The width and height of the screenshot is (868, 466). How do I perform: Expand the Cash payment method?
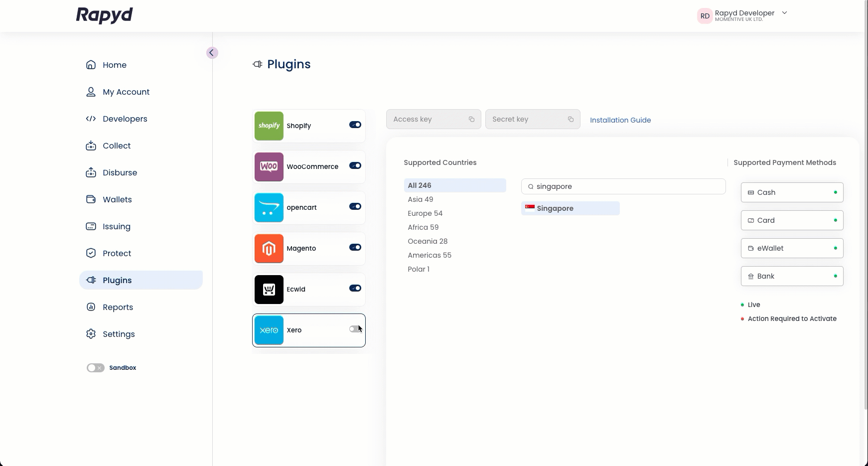792,192
